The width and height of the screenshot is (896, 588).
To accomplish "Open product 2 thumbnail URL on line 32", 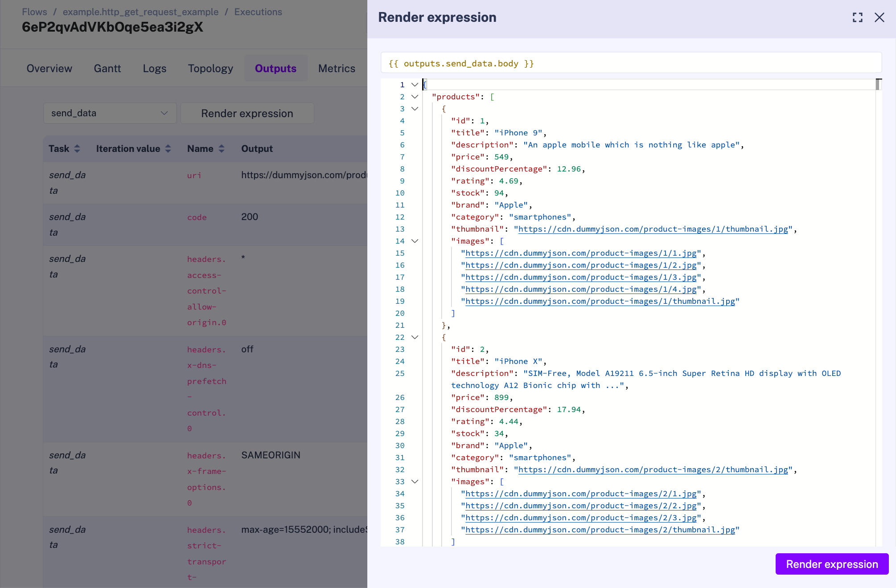I will (653, 470).
